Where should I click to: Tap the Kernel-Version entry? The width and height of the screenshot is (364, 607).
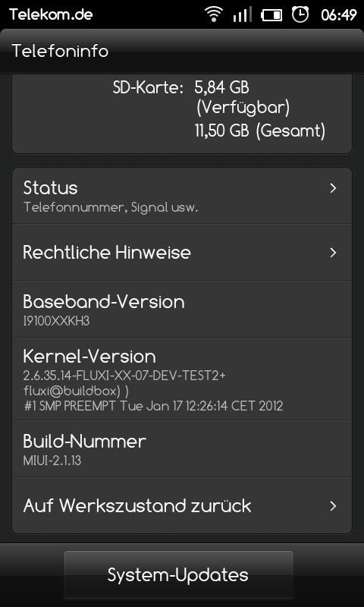(182, 379)
